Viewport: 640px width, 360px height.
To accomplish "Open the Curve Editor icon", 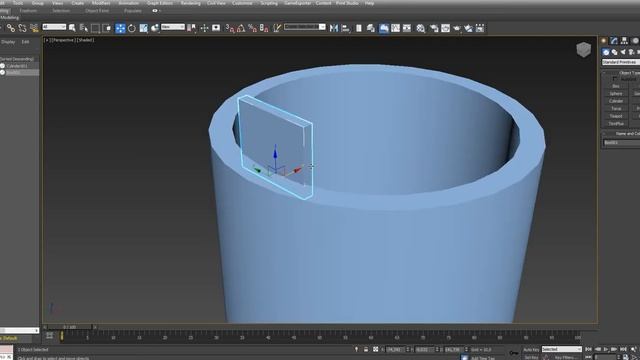I will (x=396, y=28).
